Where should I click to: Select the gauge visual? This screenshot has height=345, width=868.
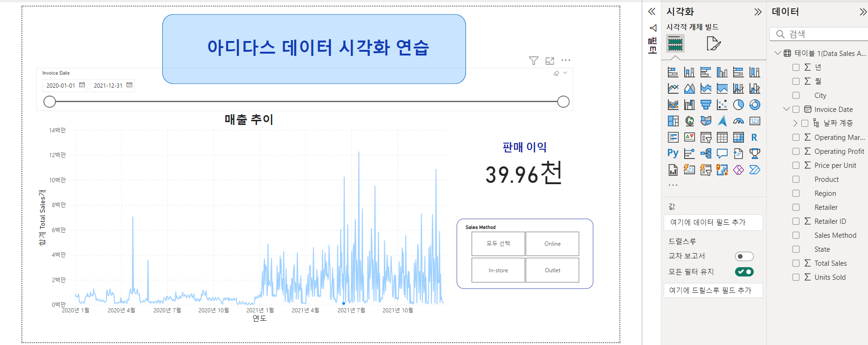738,121
